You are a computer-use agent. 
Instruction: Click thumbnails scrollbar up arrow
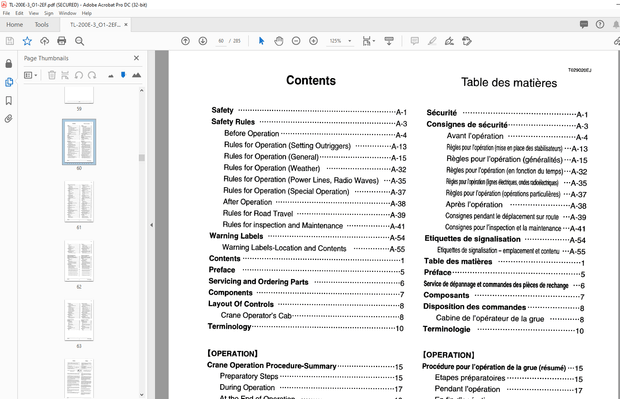142,91
